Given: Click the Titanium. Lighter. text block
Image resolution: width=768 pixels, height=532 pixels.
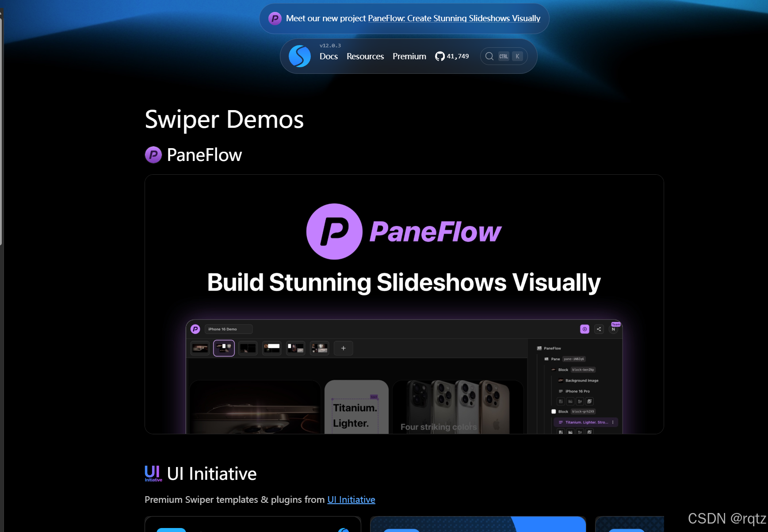Looking at the screenshot, I should (355, 415).
